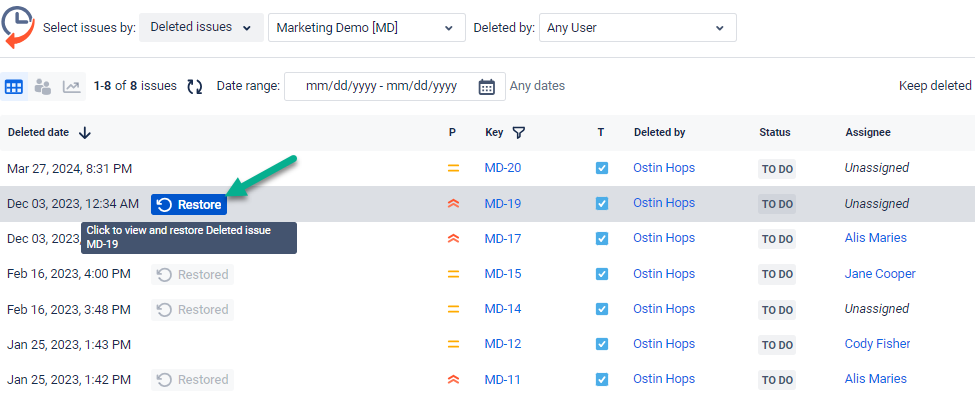This screenshot has height=393, width=975.
Task: Click the Restore button for MD-19
Action: point(189,205)
